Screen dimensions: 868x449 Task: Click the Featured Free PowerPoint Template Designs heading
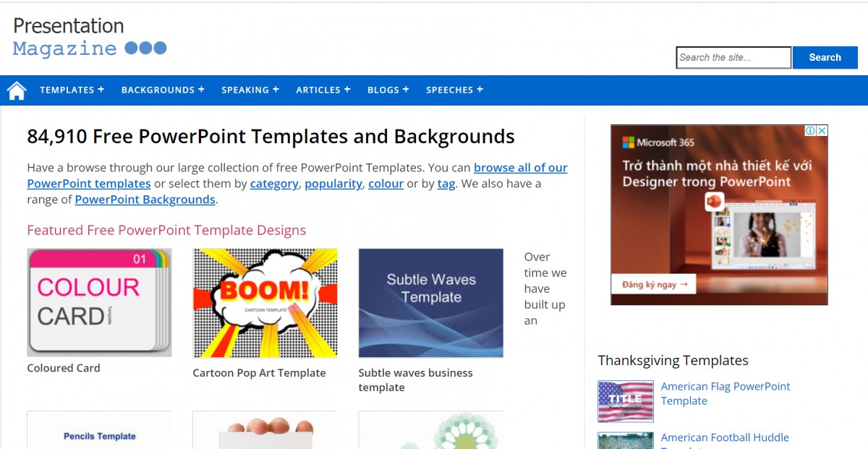point(166,230)
